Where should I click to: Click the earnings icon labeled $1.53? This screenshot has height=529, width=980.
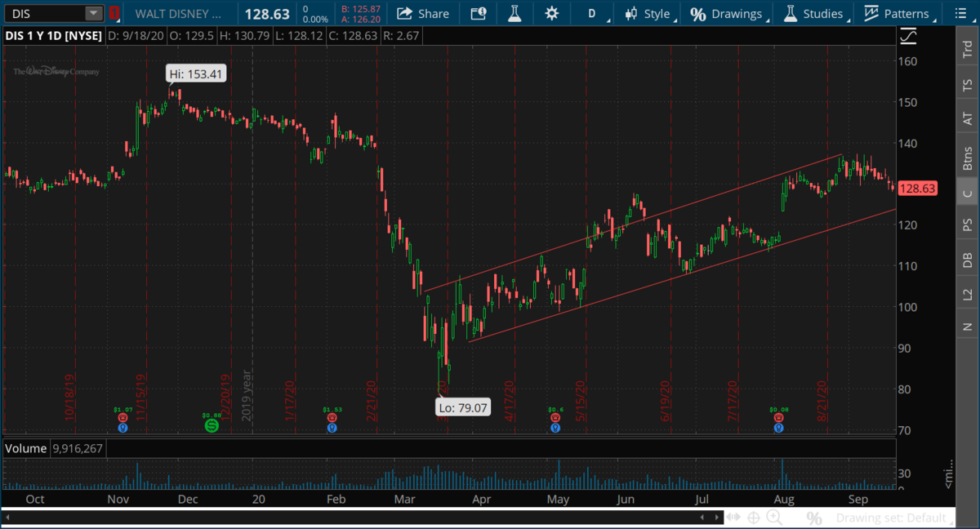tap(332, 417)
